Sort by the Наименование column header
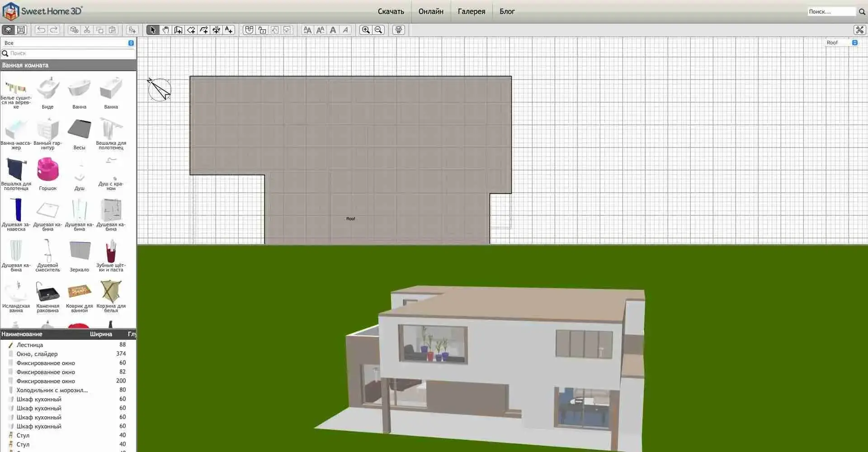This screenshot has width=868, height=452. point(22,334)
